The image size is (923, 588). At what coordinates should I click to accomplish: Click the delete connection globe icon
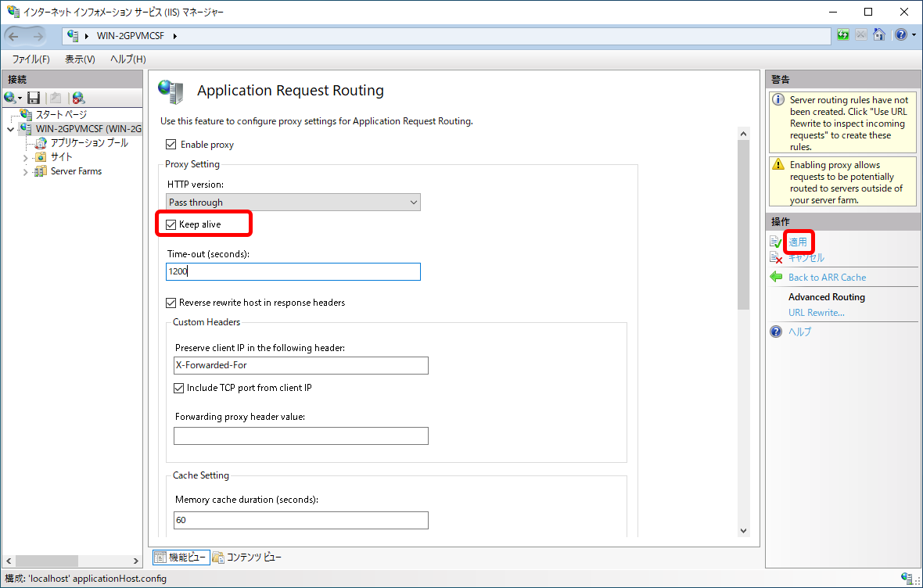pos(78,98)
